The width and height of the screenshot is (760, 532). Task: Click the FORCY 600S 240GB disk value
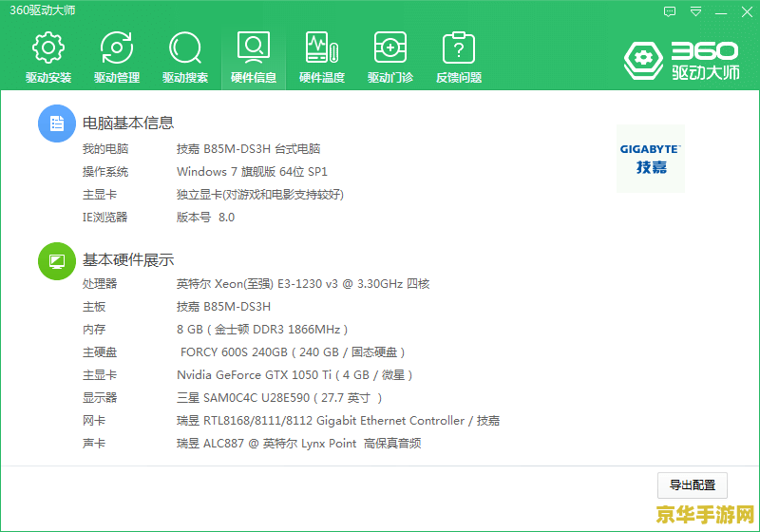coord(293,352)
